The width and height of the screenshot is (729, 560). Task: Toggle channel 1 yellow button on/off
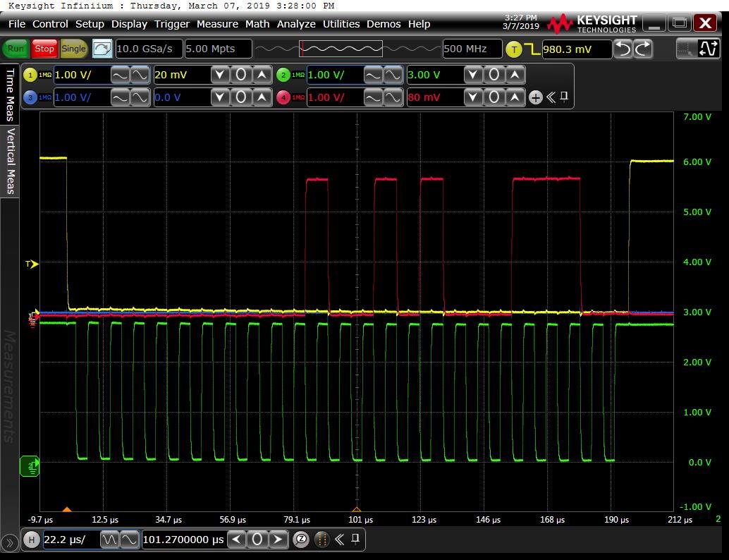coord(30,75)
